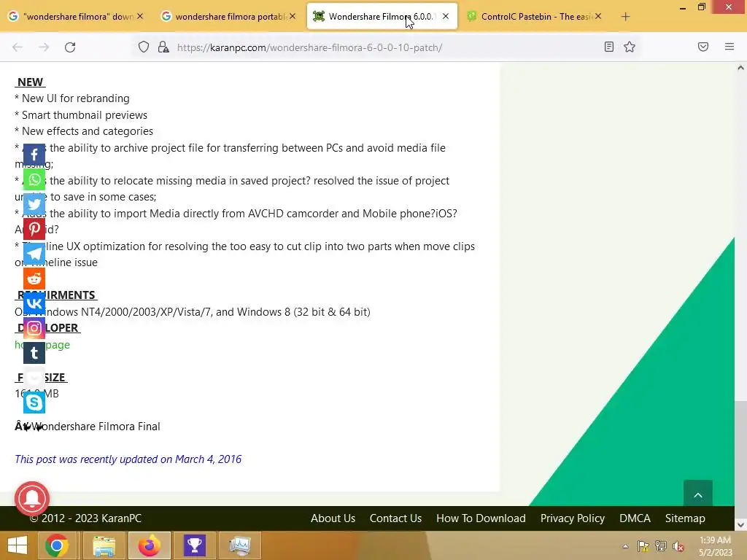The width and height of the screenshot is (747, 560).
Task: Open the About Us footer link
Action: (x=333, y=518)
